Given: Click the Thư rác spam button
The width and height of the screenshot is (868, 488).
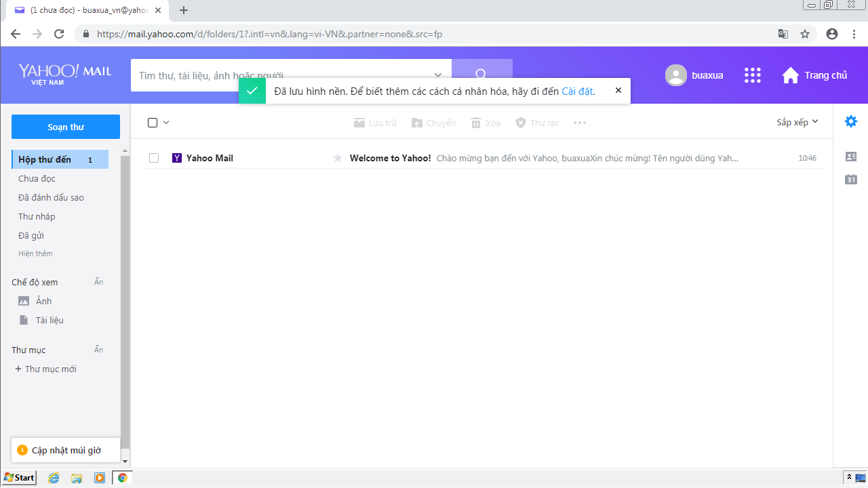Looking at the screenshot, I should pos(538,123).
